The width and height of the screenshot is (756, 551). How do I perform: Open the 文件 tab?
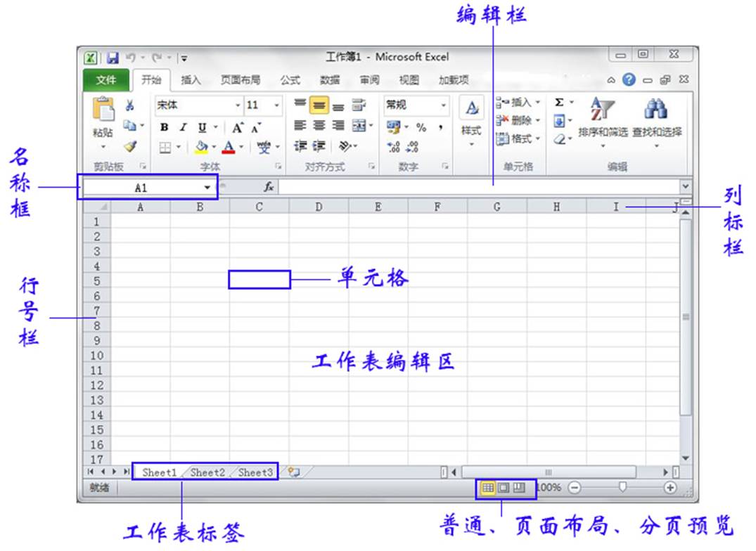(x=105, y=80)
